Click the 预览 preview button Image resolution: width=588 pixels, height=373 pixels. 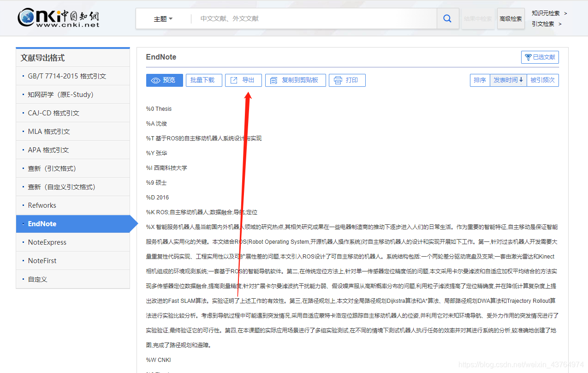(165, 80)
